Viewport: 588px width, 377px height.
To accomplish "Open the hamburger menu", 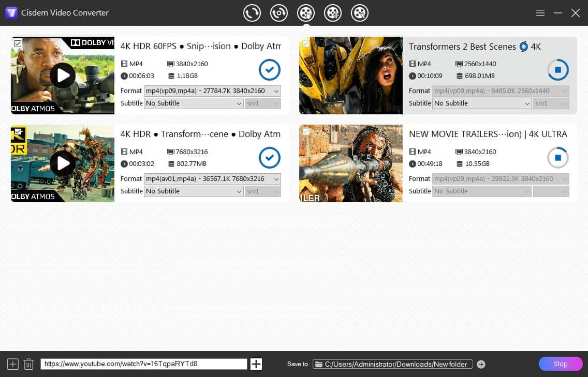I will point(540,13).
